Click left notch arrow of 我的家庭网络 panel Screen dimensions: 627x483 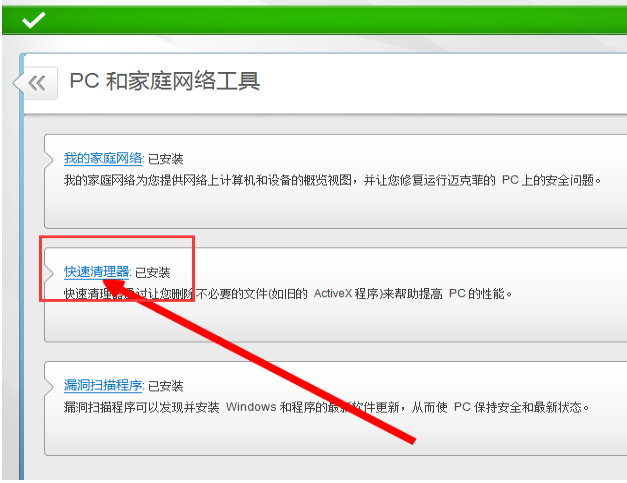(49, 158)
